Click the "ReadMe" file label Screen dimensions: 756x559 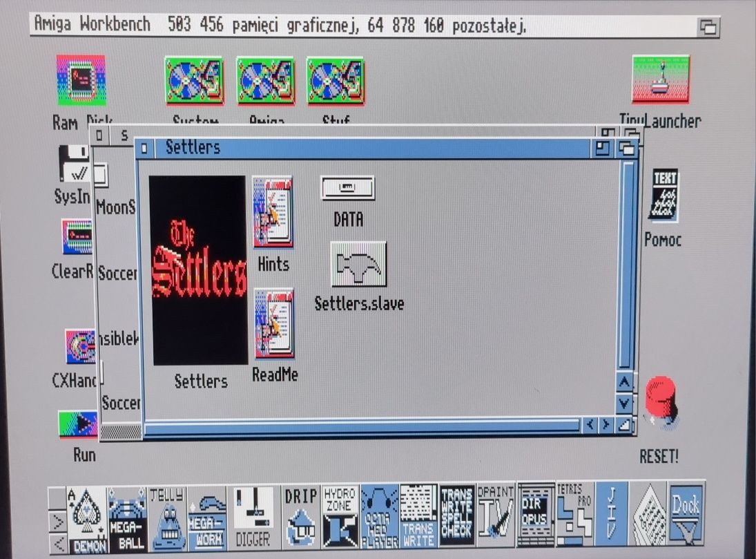coord(275,375)
